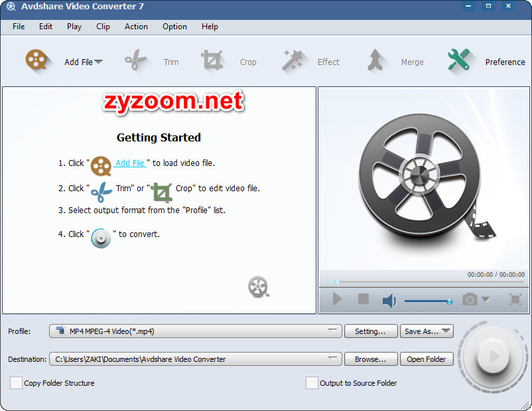Click the Getting Started heading
The height and width of the screenshot is (411, 532).
[159, 137]
